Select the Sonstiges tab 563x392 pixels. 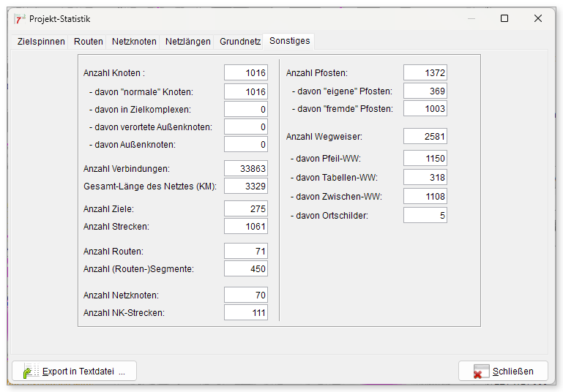(x=289, y=41)
